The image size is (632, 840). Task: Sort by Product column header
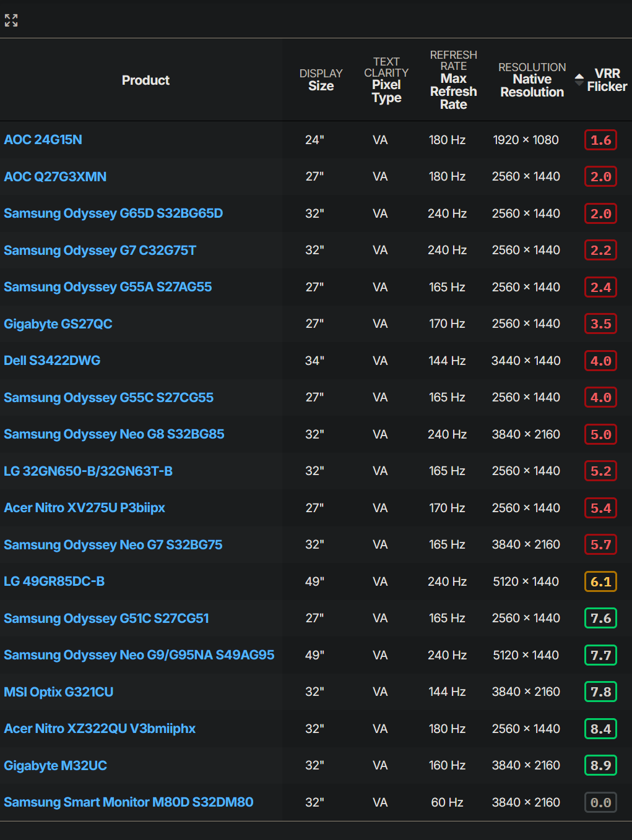pyautogui.click(x=145, y=80)
